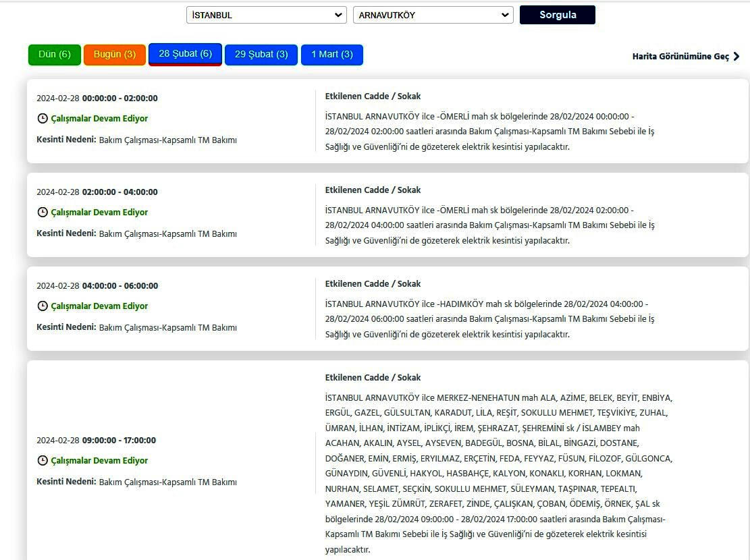
Task: Choose the 28 Şubat (6) tab
Action: 185,54
